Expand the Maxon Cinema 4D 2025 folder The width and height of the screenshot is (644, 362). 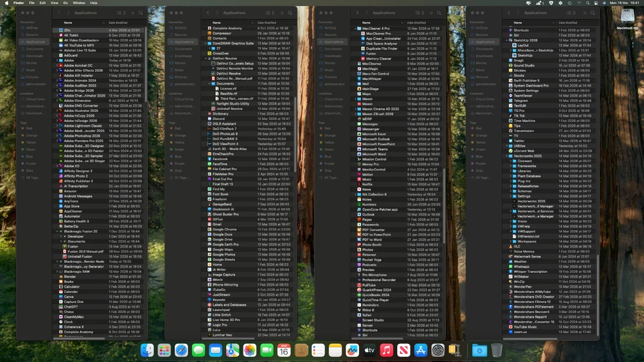pos(356,109)
